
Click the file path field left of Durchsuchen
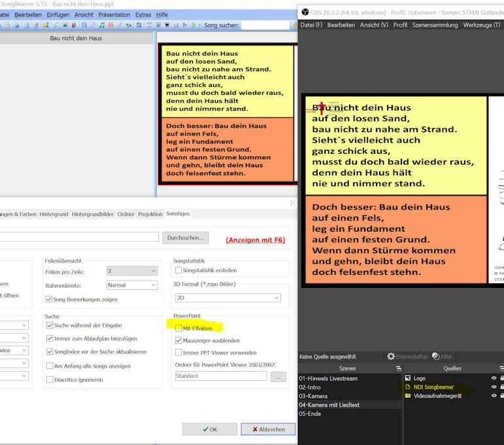[x=78, y=237]
